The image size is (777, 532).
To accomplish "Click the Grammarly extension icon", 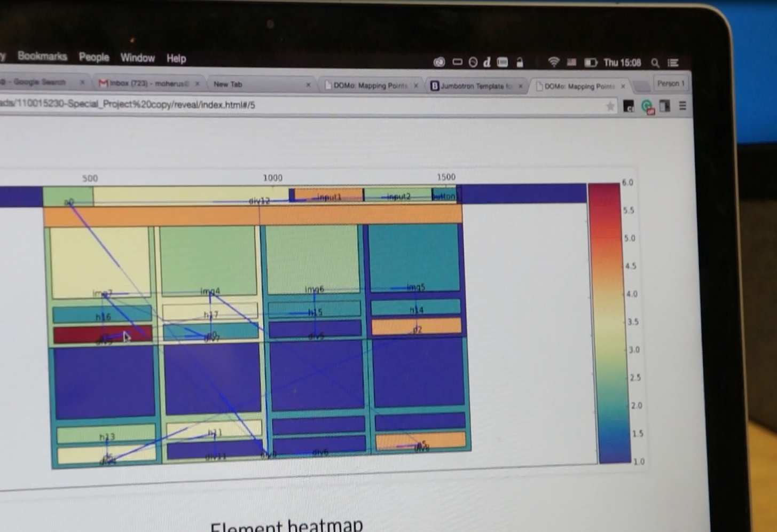I will [x=647, y=106].
